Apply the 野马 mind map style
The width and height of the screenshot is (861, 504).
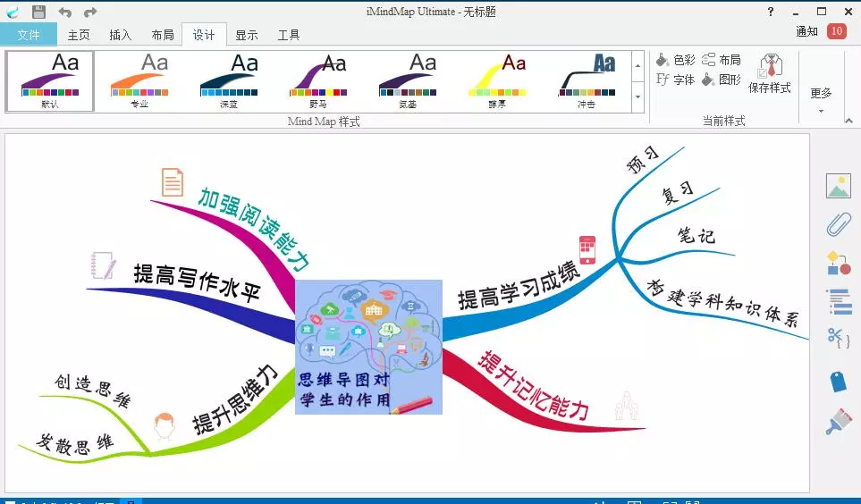(x=318, y=81)
